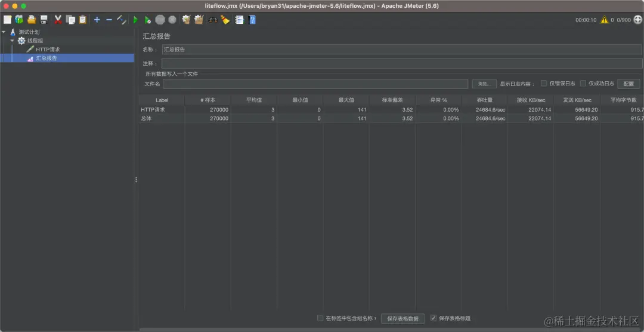Open search with binoculars icon
This screenshot has width=644, height=332.
pos(213,19)
